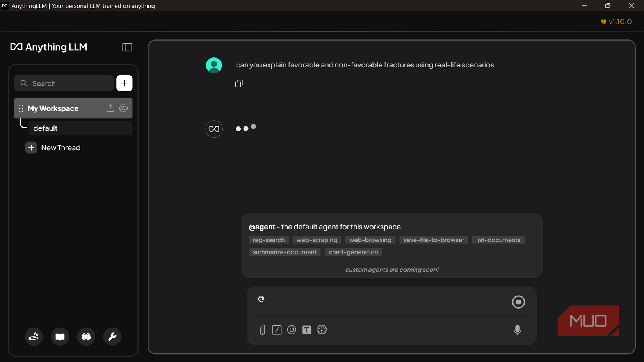Screen dimensions: 644x362
Task: Select the rag-search agent skill
Action: [x=268, y=240]
